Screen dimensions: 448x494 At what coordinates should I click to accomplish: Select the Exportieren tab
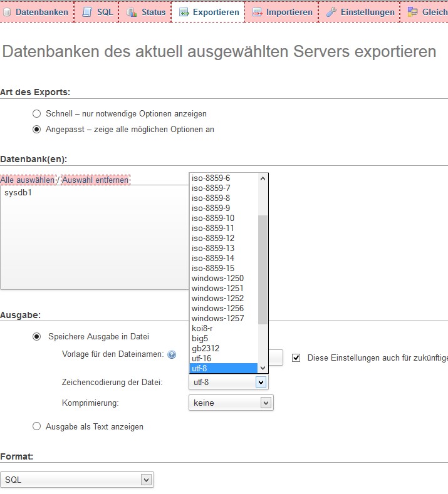coord(209,12)
